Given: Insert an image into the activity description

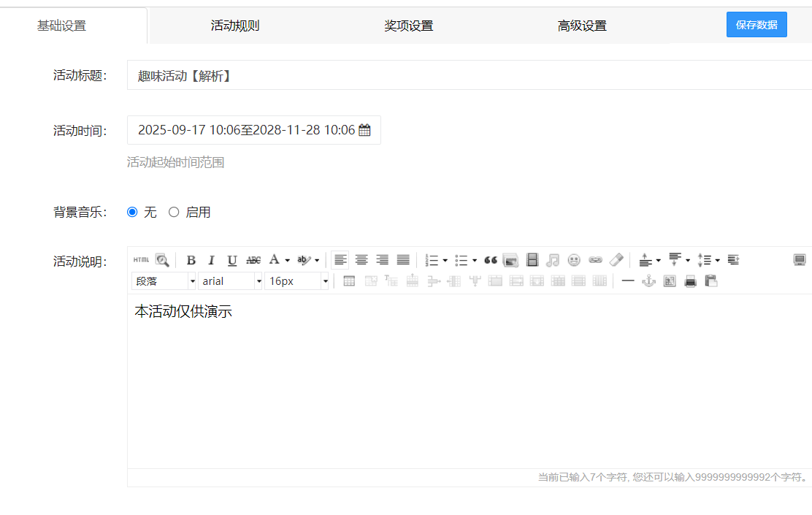Looking at the screenshot, I should 510,259.
